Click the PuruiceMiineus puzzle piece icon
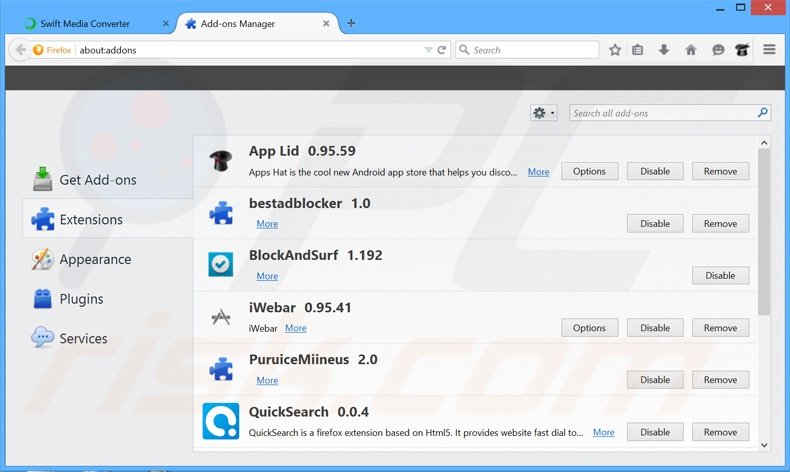790x472 pixels. 221,369
